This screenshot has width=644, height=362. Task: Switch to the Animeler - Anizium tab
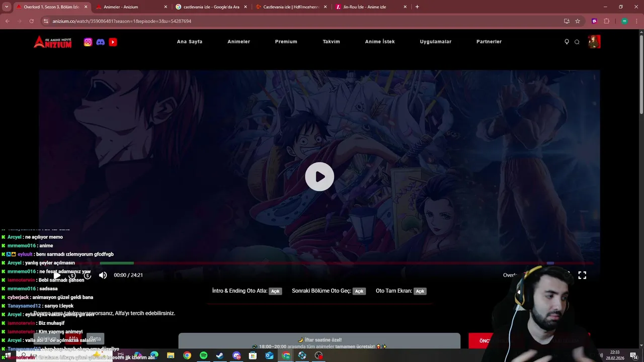click(132, 7)
